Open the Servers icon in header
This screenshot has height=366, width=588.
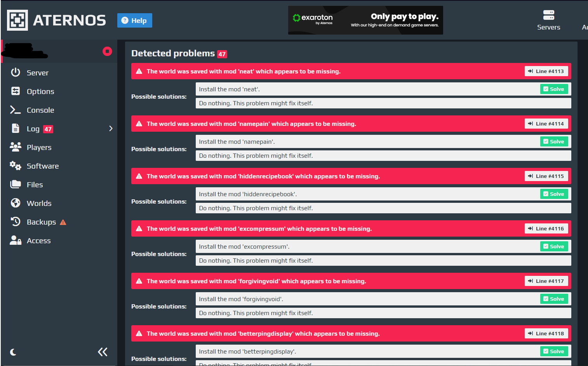point(548,15)
